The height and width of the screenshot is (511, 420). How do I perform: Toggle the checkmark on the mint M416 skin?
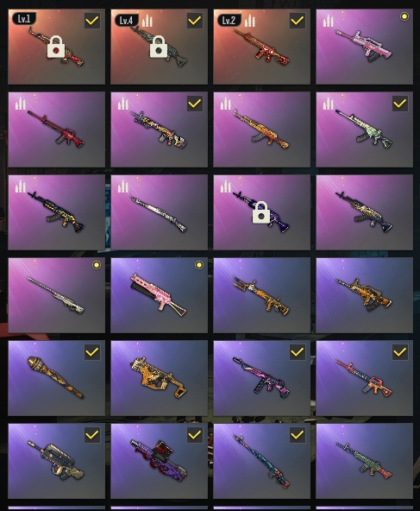400,104
